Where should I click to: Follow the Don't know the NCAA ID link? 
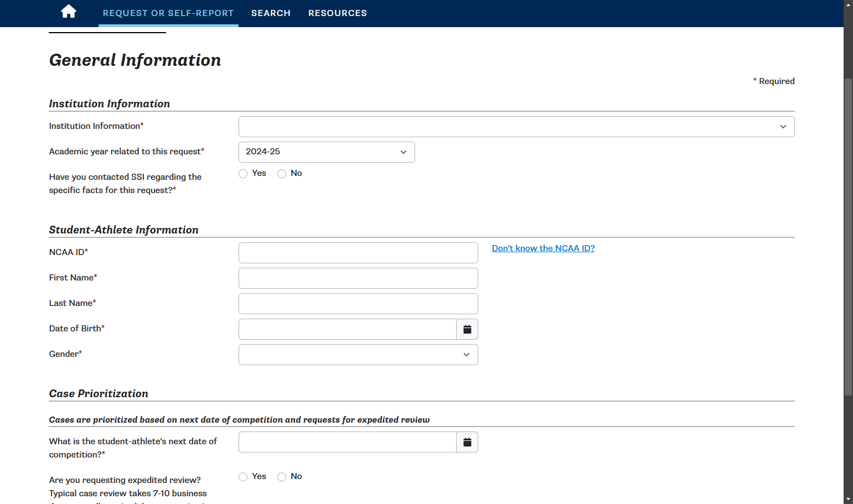click(544, 248)
